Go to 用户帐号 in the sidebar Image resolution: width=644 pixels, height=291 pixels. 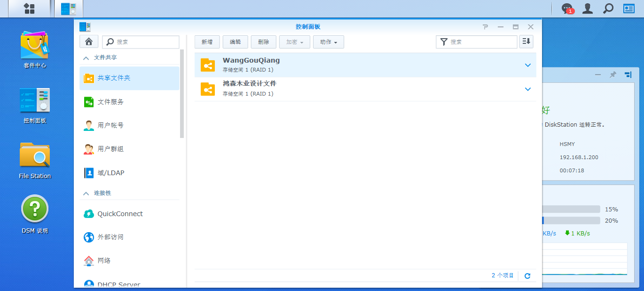[110, 125]
